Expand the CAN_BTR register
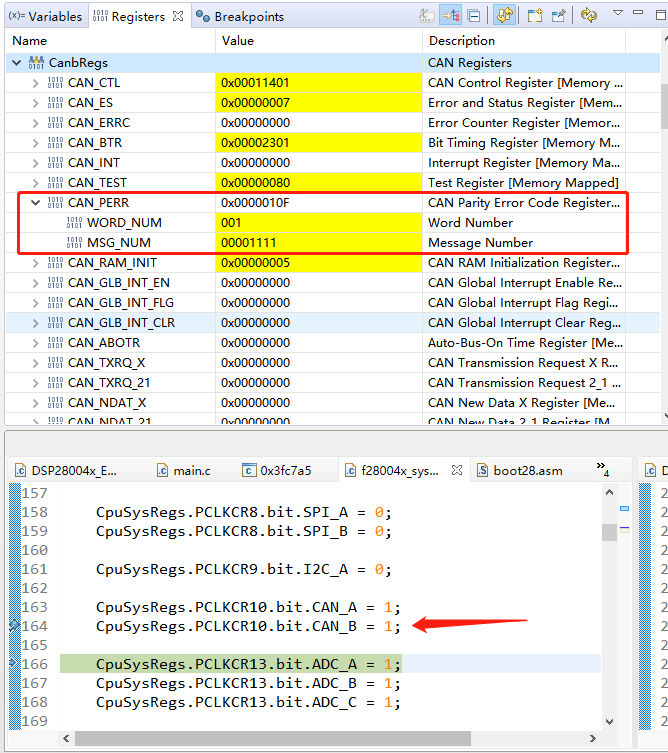Screen dimensions: 668x753 [x=35, y=143]
